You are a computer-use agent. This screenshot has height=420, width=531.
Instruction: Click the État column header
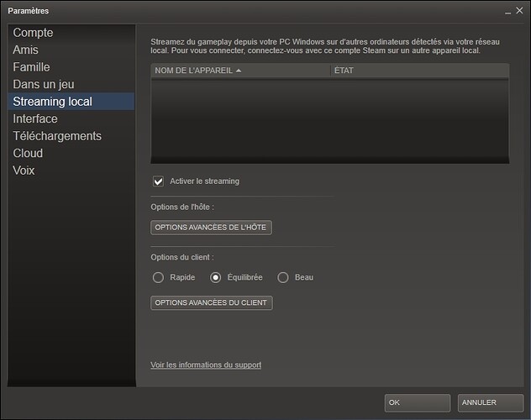[x=344, y=71]
